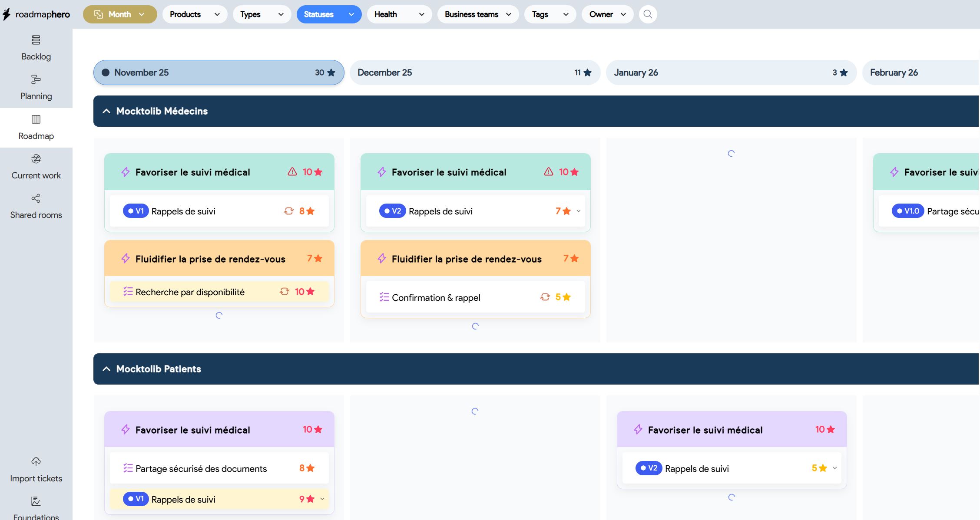
Task: Open the Statuses filter dropdown
Action: [x=329, y=14]
